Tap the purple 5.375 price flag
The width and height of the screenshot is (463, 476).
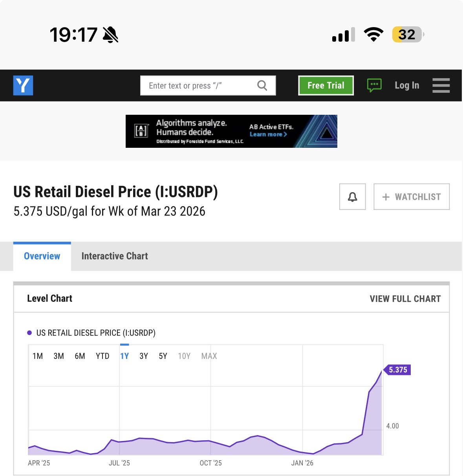point(397,370)
